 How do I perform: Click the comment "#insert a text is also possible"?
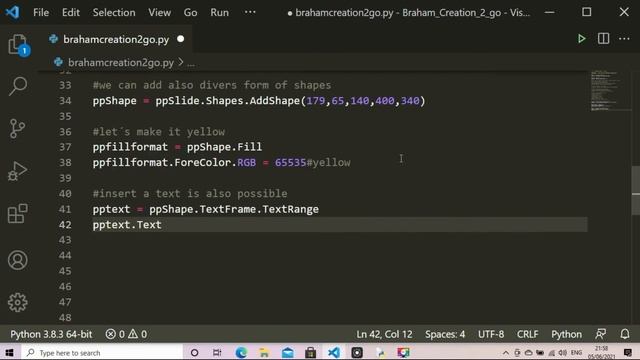(190, 193)
